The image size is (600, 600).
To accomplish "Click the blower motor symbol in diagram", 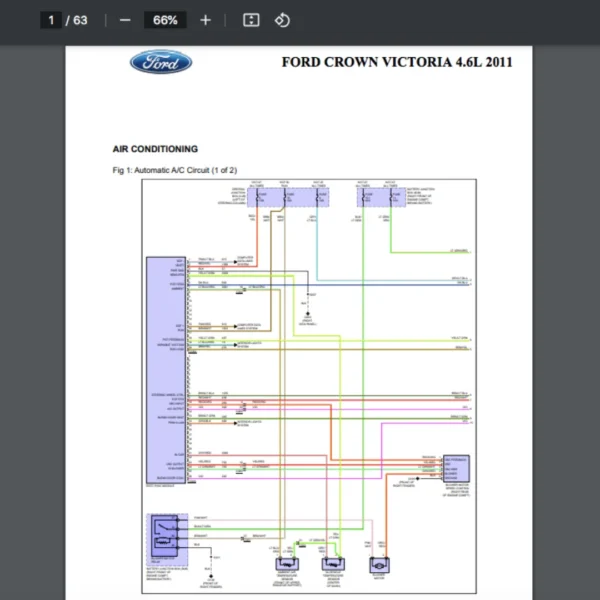I will [379, 566].
